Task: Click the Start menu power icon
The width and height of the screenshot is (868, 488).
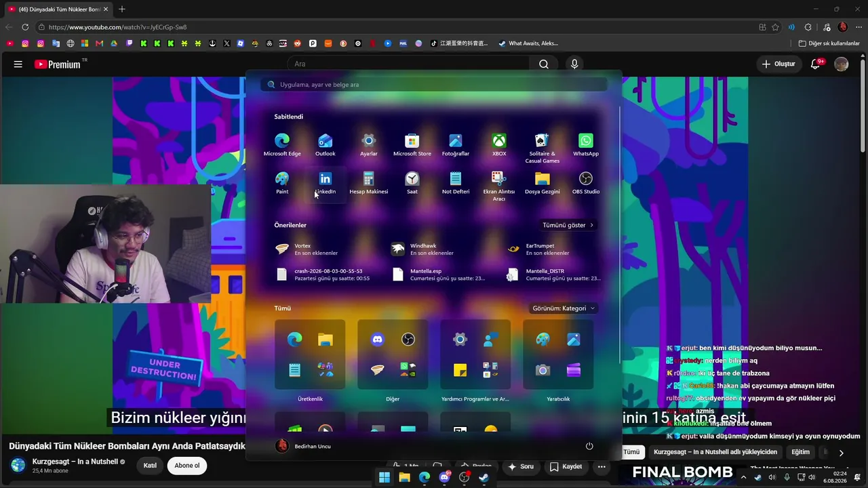Action: (589, 446)
